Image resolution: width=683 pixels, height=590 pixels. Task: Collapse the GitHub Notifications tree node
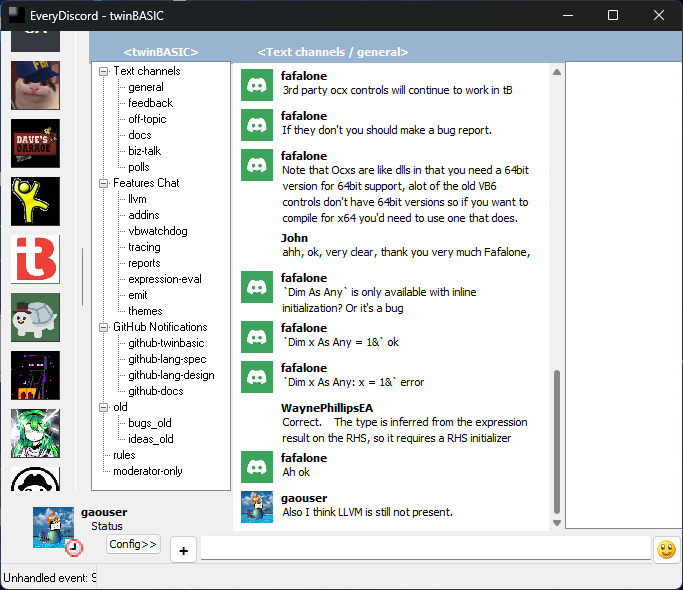pos(104,328)
